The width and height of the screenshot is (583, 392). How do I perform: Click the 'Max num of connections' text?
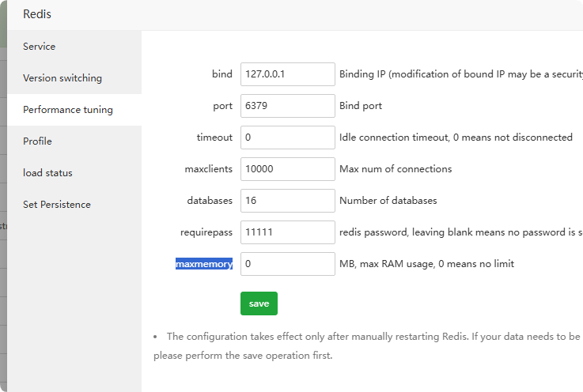[x=396, y=169]
